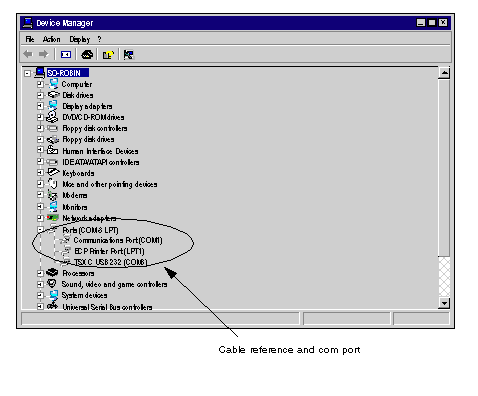Screen dimensions: 478x396
Task: Click the Display adapters icon
Action: click(53, 106)
